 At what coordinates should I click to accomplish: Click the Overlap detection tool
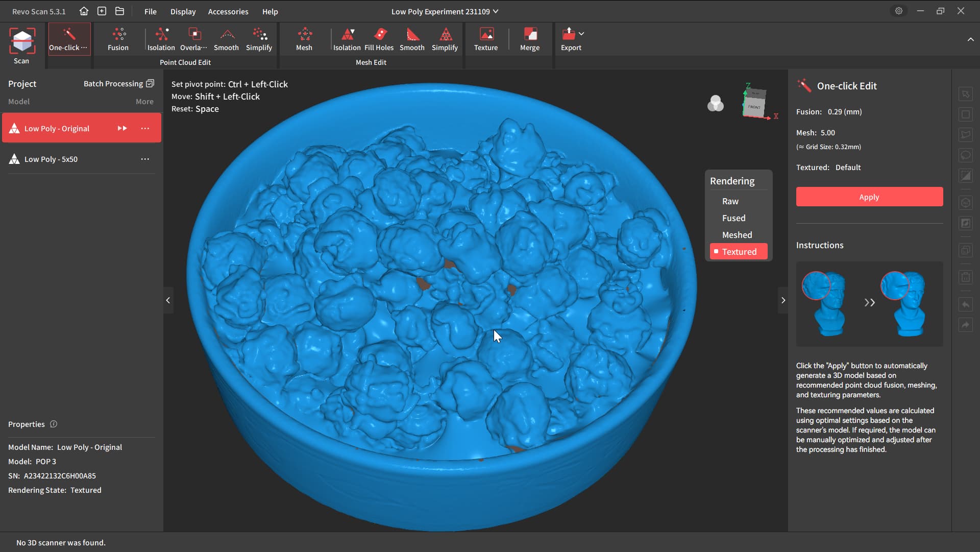click(x=194, y=39)
